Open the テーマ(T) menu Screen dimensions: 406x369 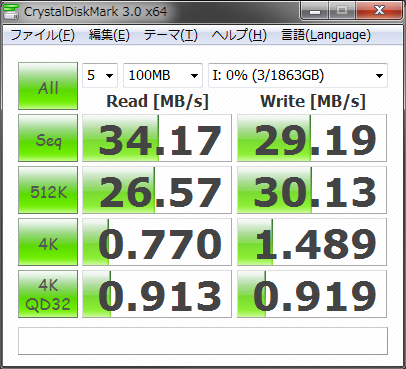[170, 35]
